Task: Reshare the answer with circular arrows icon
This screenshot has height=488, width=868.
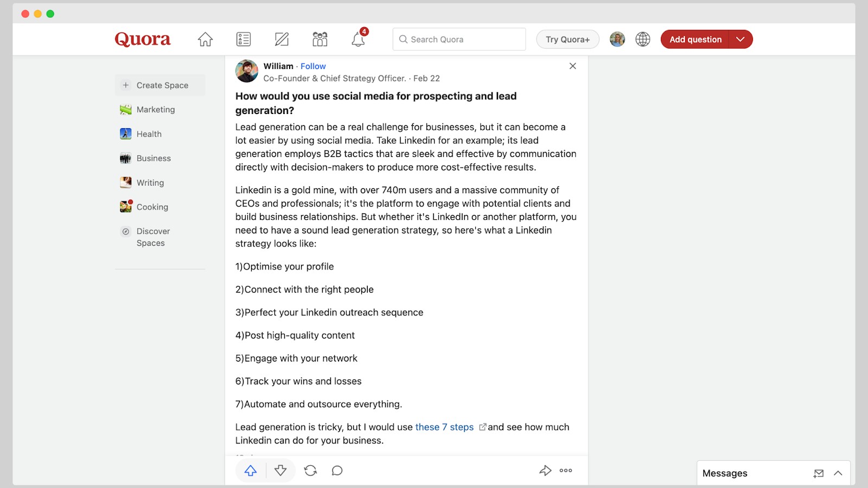Action: (310, 471)
